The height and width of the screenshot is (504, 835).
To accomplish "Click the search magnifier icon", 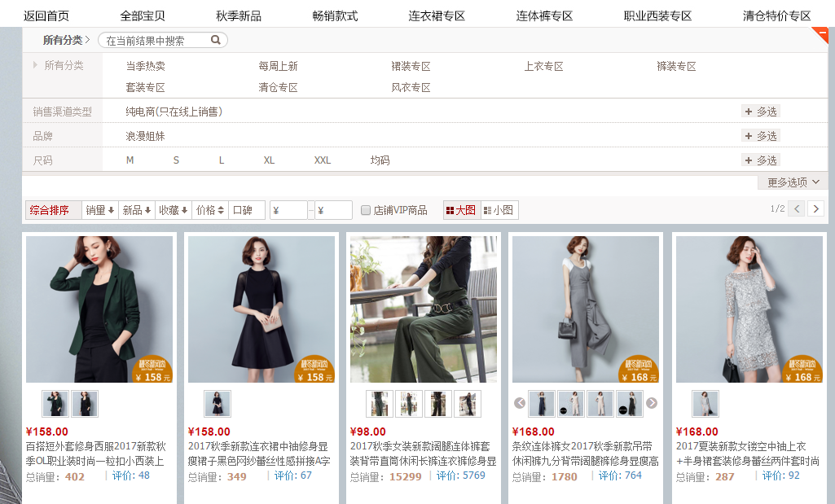I will pos(216,40).
